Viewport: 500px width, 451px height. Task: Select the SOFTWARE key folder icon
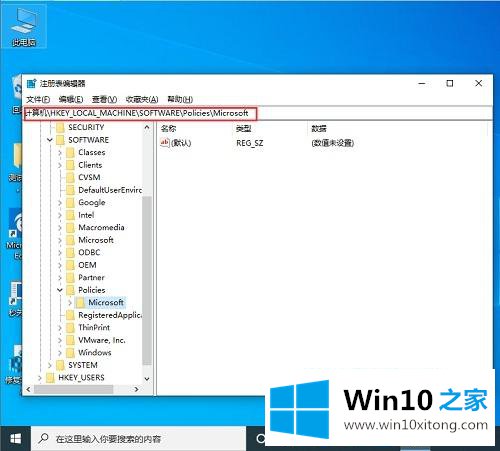[60, 140]
